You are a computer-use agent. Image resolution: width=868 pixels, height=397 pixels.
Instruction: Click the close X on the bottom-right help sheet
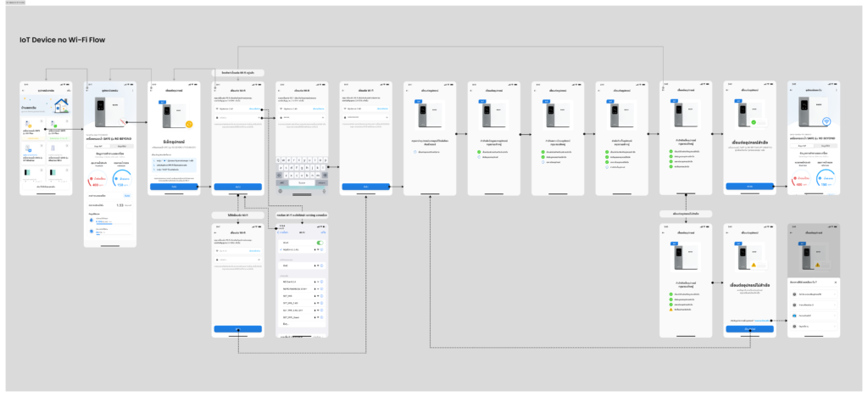pyautogui.click(x=836, y=281)
